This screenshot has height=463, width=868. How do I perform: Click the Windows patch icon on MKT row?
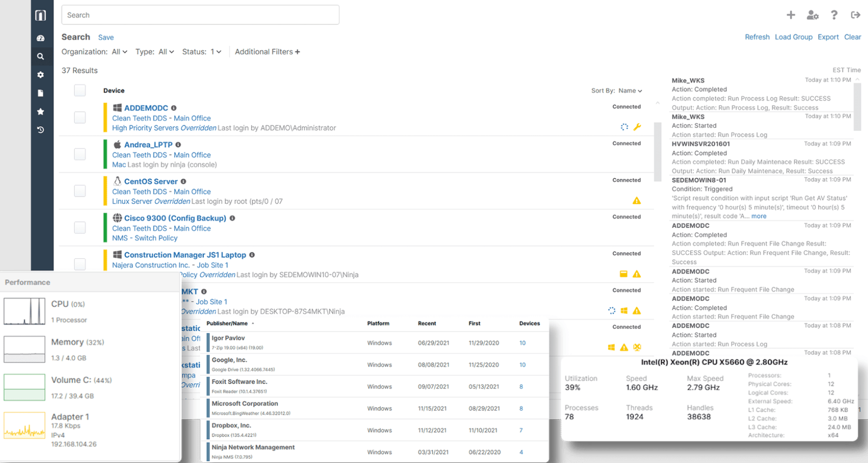coord(624,311)
